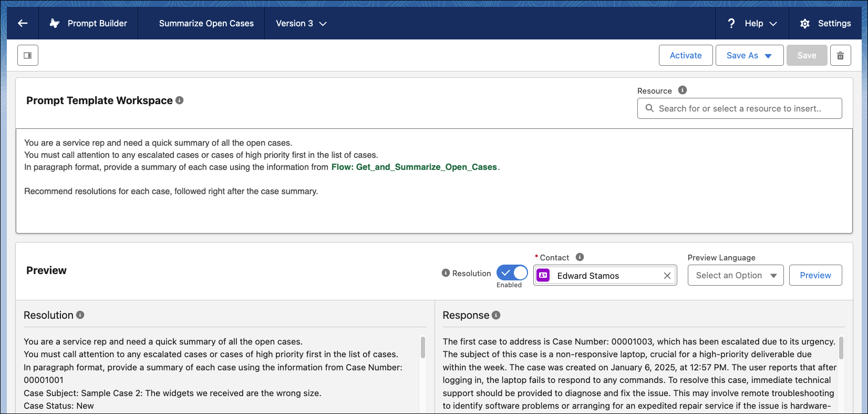The width and height of the screenshot is (868, 414).
Task: Click the Prompt Builder Einstein icon
Action: (55, 23)
